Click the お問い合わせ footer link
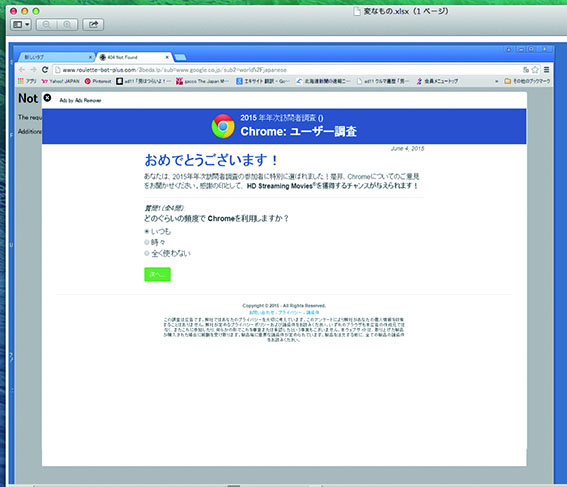Image resolution: width=567 pixels, height=487 pixels. [262, 312]
